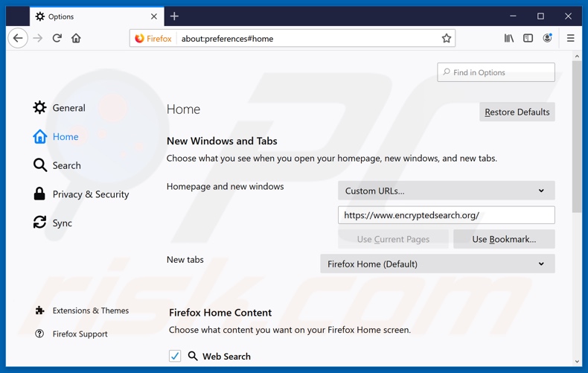The image size is (588, 373).
Task: Click the Restore Defaults button
Action: [517, 112]
